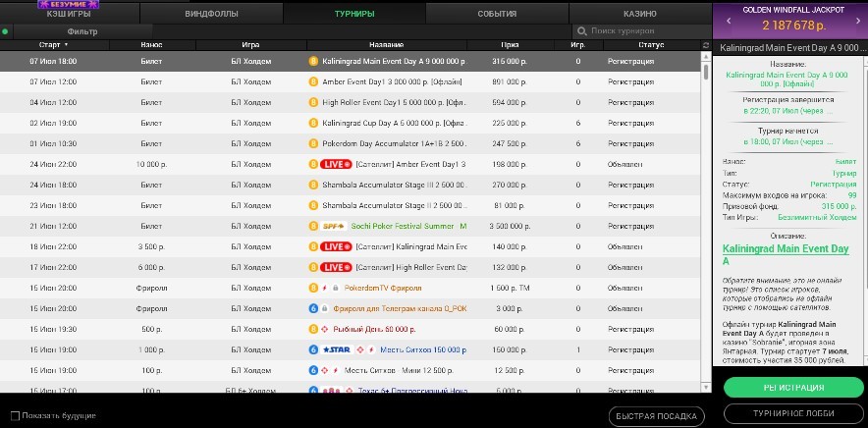868x428 pixels.
Task: Click the STAR badge on Месть Ситхов 150 000
Action: [x=334, y=349]
